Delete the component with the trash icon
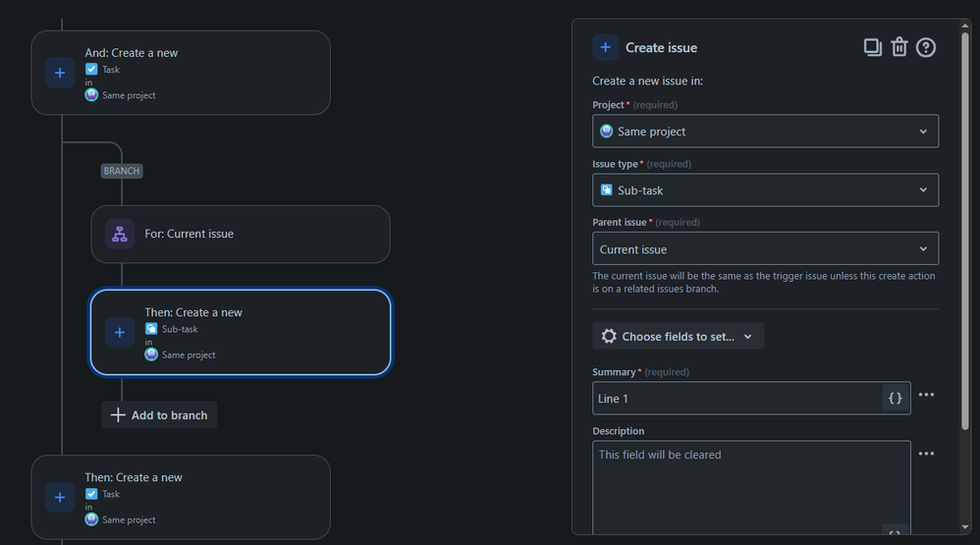Viewport: 980px width, 545px height. coord(898,47)
